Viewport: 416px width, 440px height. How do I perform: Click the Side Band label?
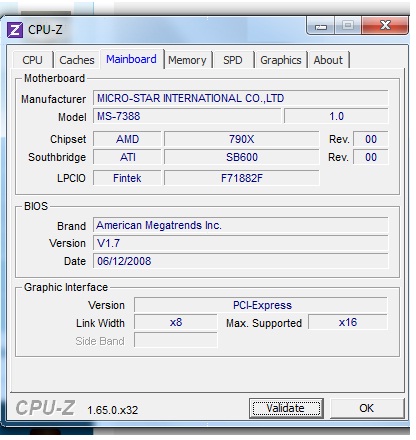(100, 341)
